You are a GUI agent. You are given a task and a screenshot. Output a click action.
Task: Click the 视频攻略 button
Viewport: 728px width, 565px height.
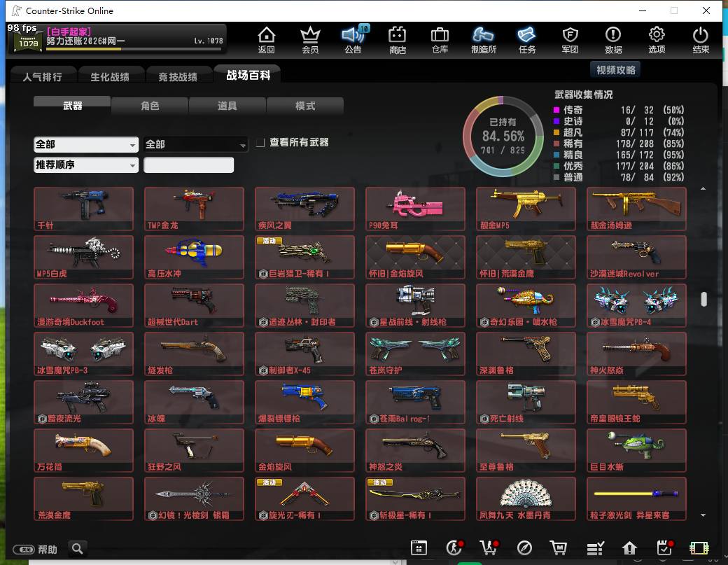coord(615,69)
